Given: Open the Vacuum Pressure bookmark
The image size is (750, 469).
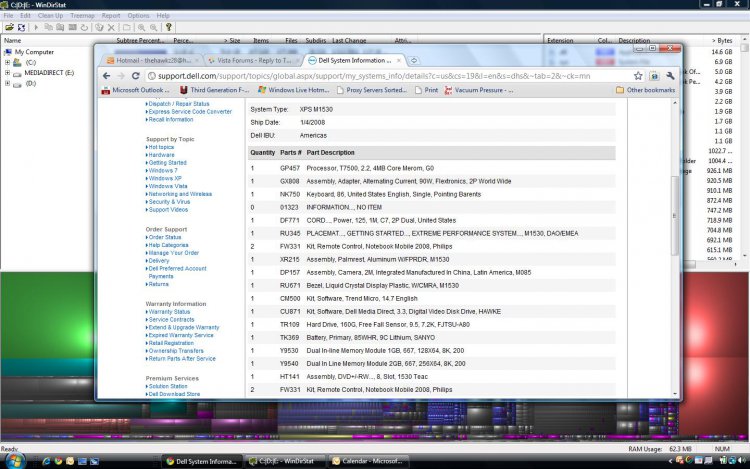Looking at the screenshot, I should tap(478, 90).
